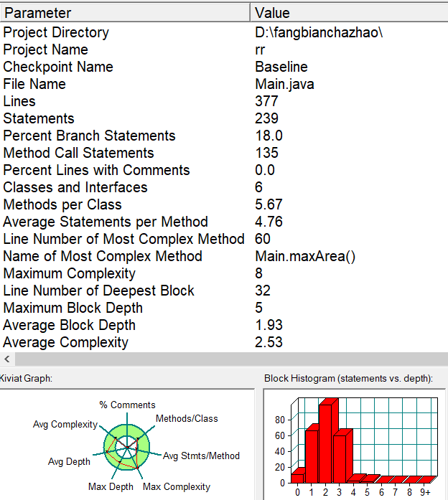Click the tallest histogram bar at depth 2

[325, 443]
